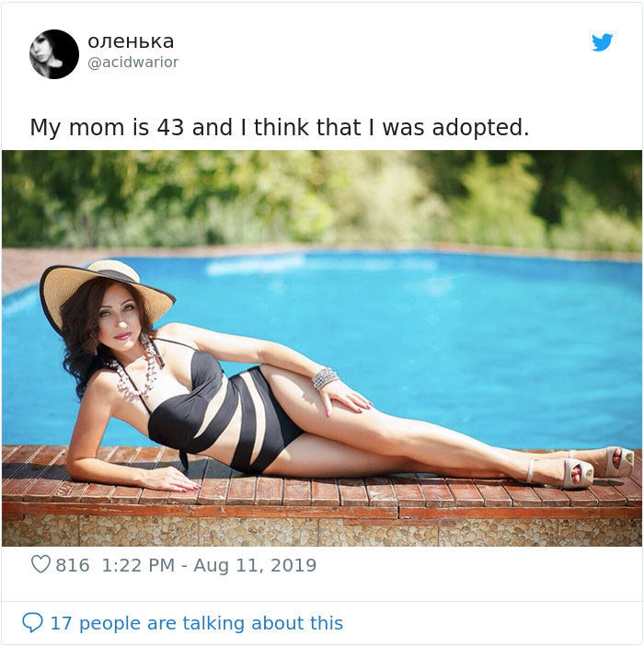Click the 816 likes count

coord(73,565)
